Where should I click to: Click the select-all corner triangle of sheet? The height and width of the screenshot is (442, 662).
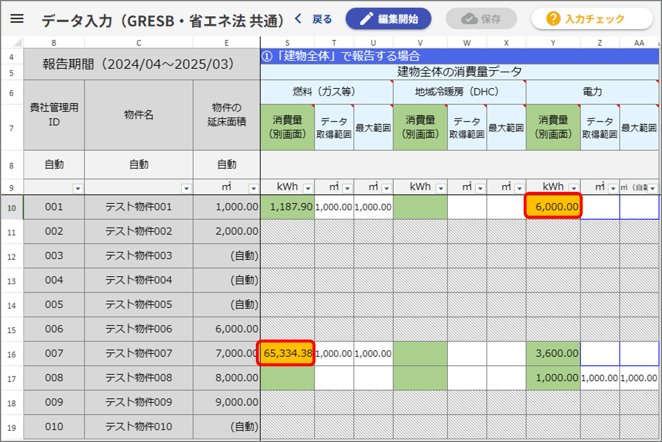(x=18, y=43)
